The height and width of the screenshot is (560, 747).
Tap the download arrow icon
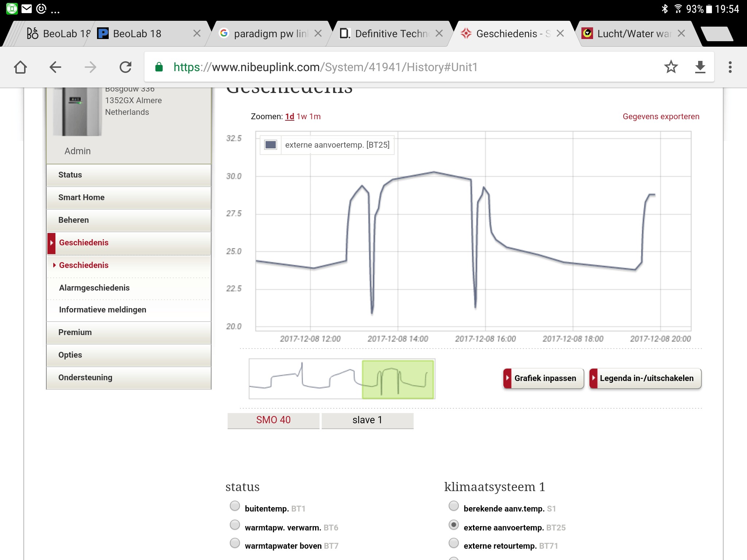pyautogui.click(x=700, y=67)
